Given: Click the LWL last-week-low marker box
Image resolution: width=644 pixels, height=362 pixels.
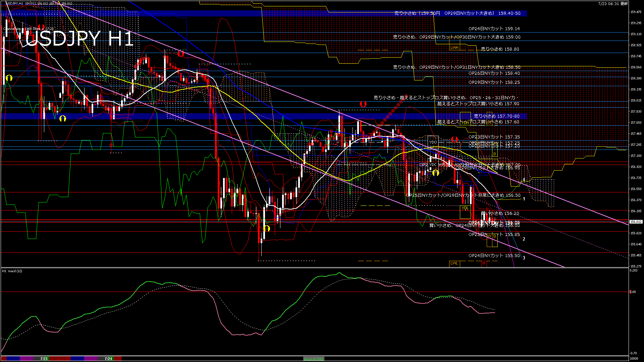Looking at the screenshot, I should [454, 263].
